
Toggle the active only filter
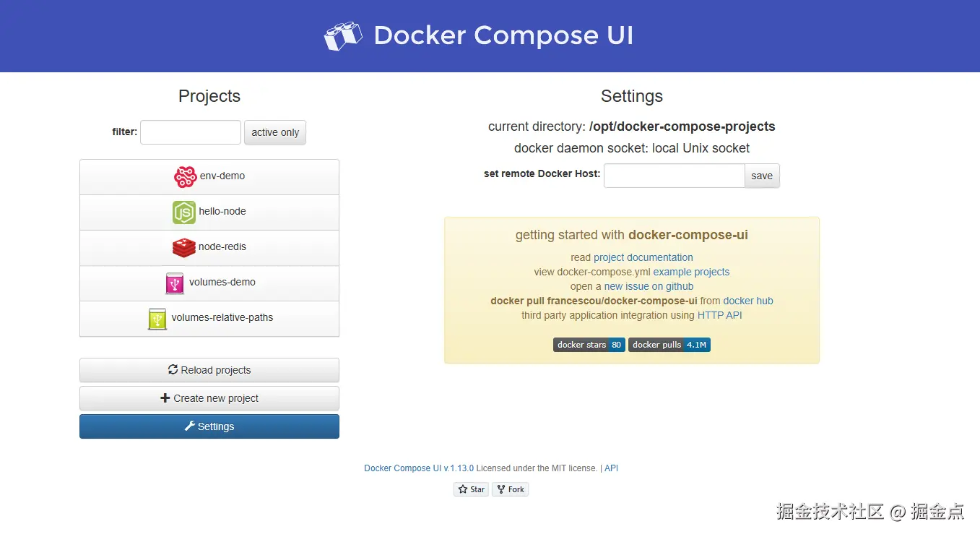click(275, 132)
